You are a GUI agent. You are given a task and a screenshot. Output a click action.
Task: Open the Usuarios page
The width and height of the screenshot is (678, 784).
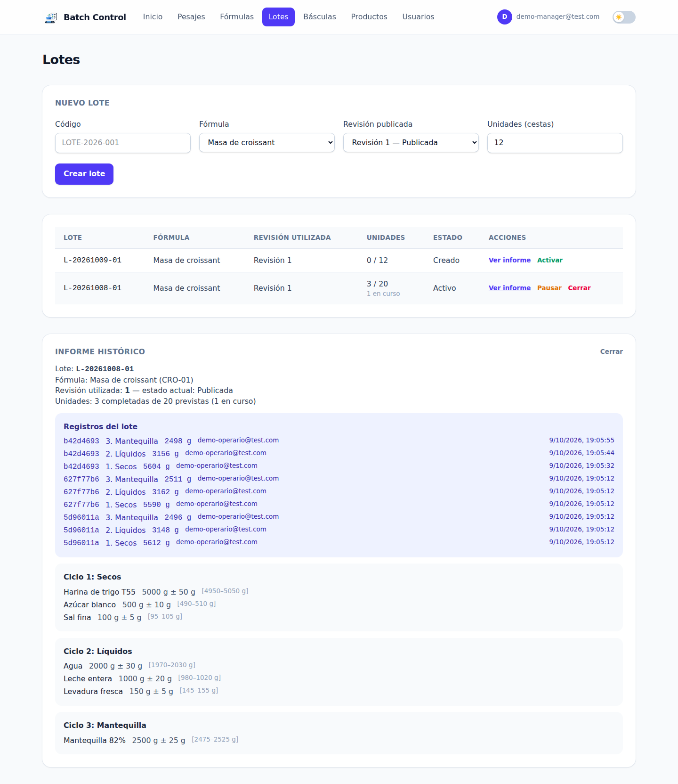click(x=418, y=17)
